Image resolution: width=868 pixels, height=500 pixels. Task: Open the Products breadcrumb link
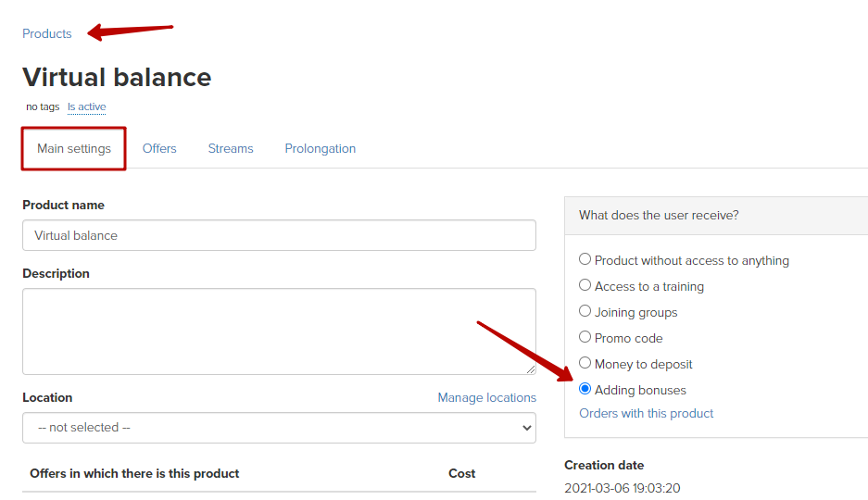[46, 33]
